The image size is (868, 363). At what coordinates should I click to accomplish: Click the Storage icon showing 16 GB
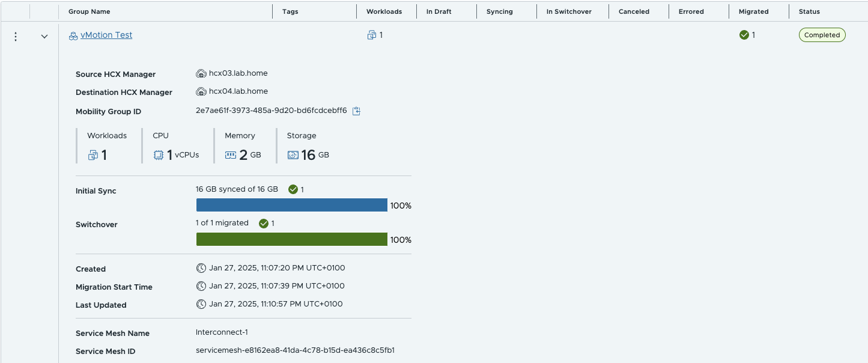[292, 154]
